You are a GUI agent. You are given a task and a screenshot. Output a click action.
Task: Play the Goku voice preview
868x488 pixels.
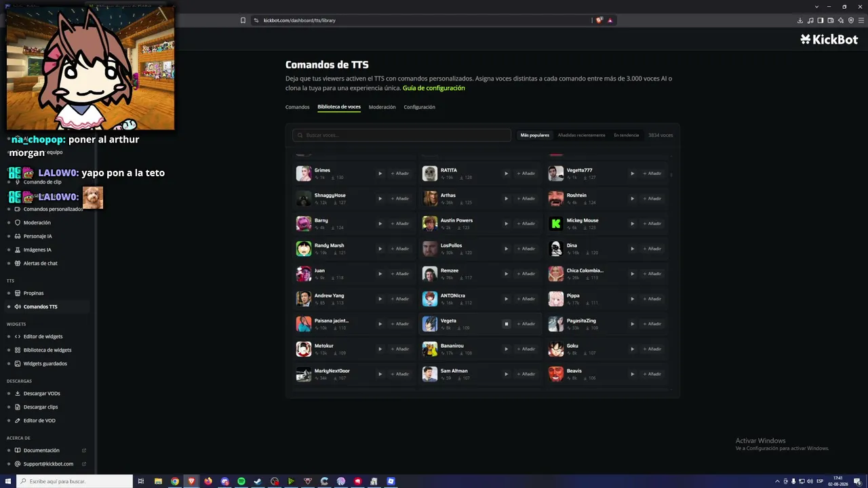(x=632, y=349)
